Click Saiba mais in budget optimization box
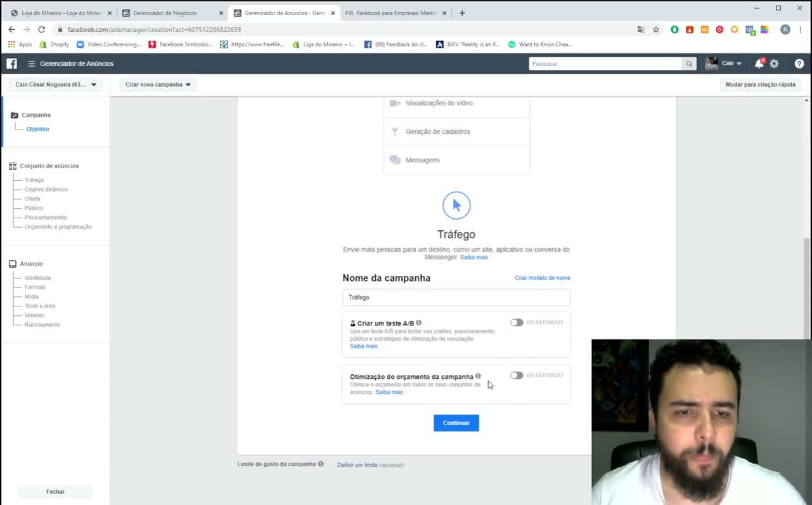Screen dimensions: 812x505 coord(389,392)
